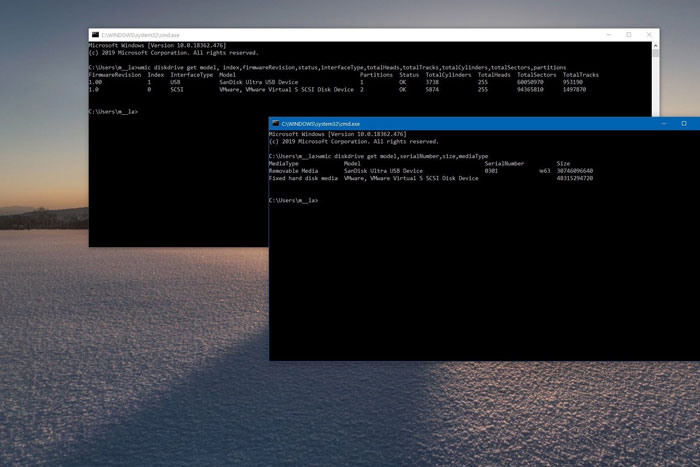Screen dimensions: 700x467
Task: Click the MediaType column header
Action: (x=284, y=163)
